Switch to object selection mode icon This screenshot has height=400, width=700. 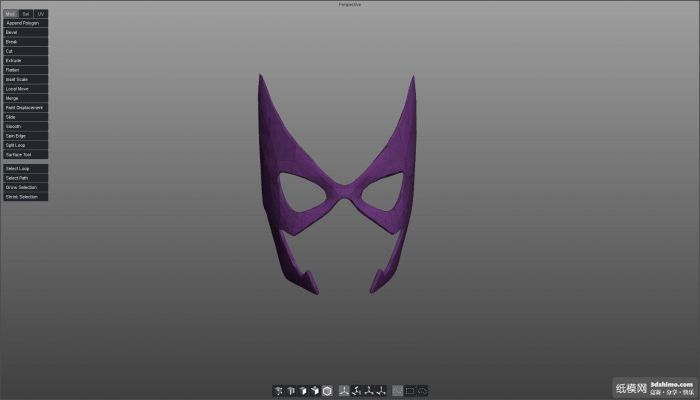(x=315, y=391)
